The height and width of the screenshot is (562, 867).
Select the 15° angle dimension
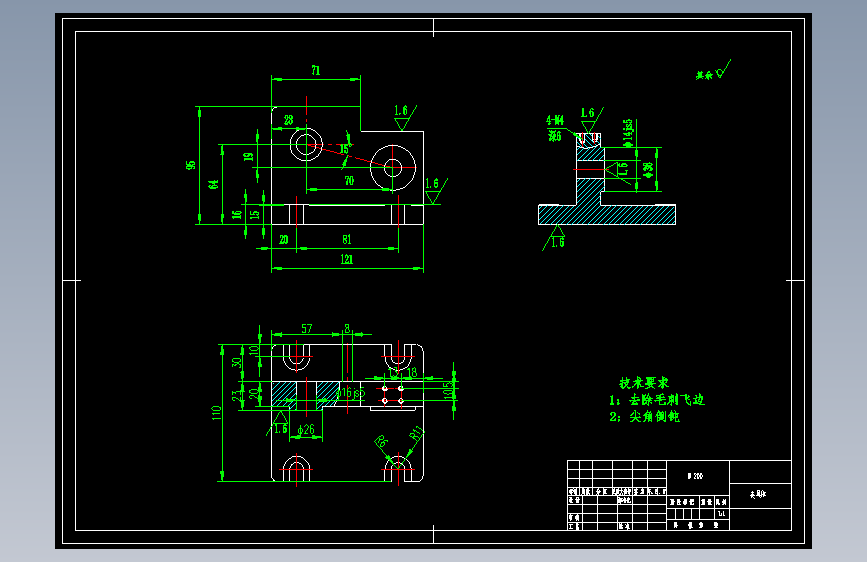(x=345, y=149)
